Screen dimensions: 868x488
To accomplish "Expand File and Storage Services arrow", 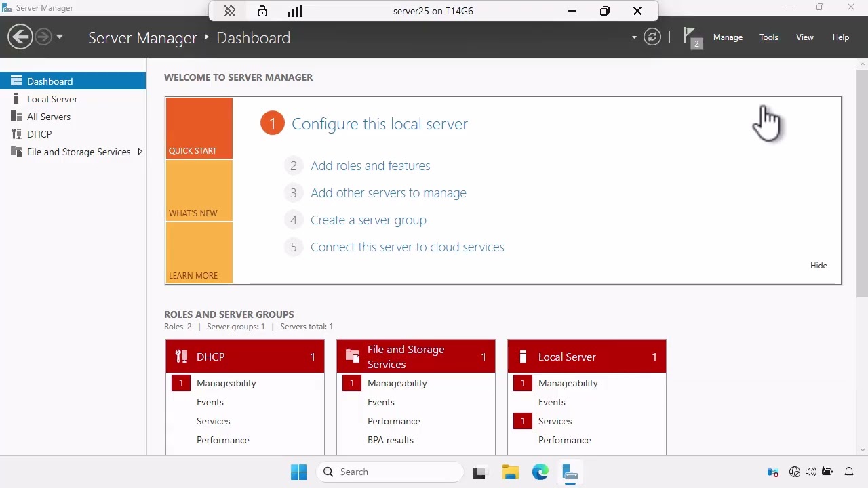I will tap(140, 152).
